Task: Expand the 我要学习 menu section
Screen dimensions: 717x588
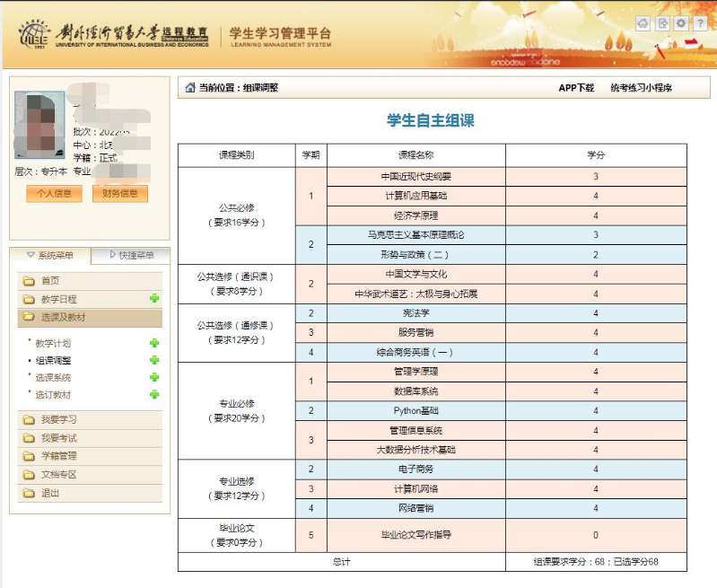Action: pos(90,420)
